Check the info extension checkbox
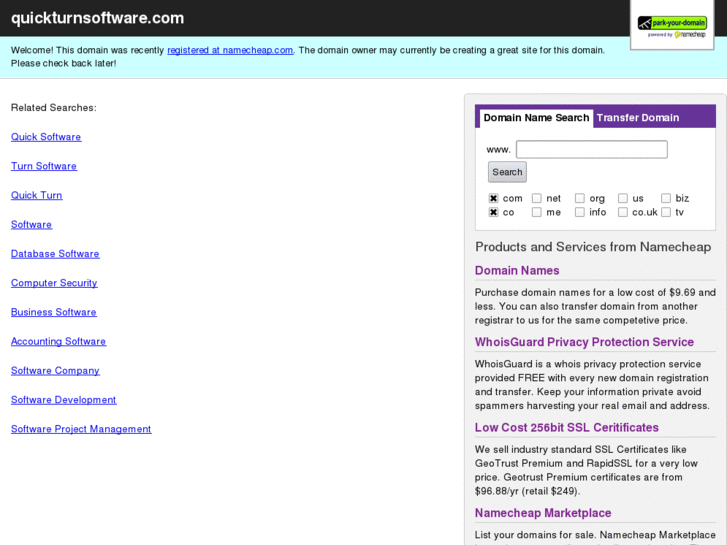Viewport: 727px width, 545px height. pos(580,212)
